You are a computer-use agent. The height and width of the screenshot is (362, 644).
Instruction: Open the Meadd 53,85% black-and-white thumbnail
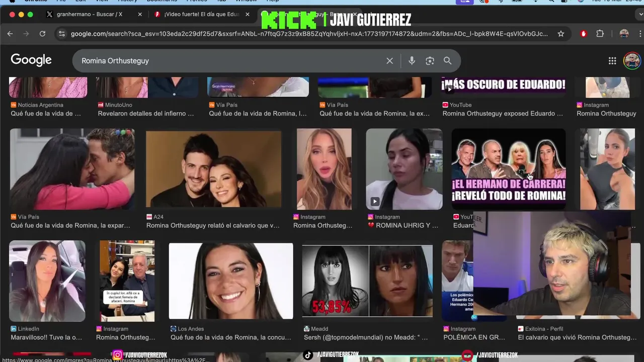point(367,281)
